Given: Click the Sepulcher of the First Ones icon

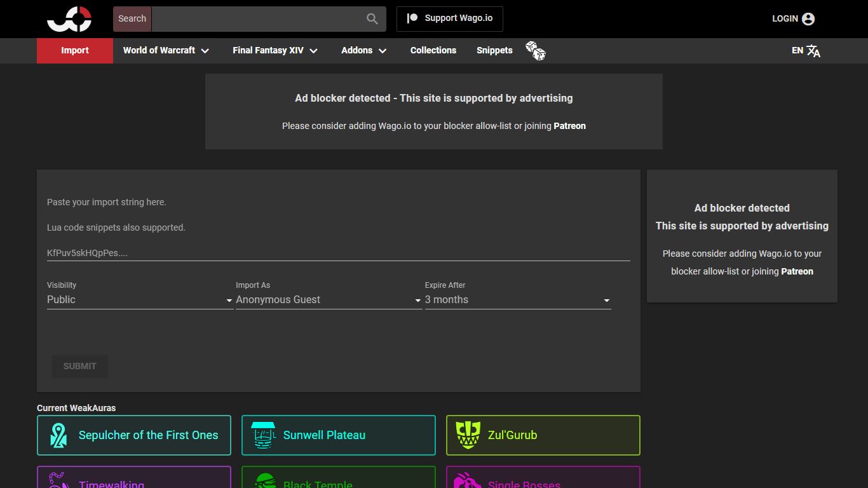Looking at the screenshot, I should pos(58,435).
